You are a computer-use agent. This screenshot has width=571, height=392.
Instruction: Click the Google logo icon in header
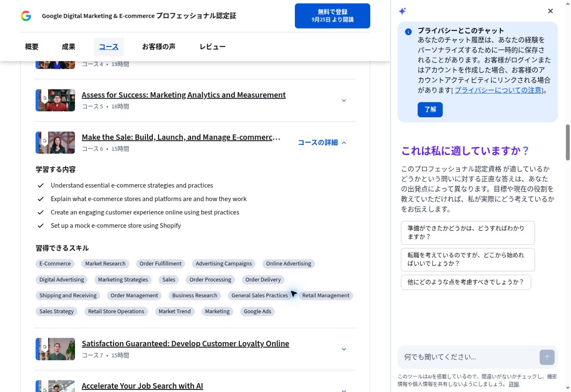click(x=26, y=16)
